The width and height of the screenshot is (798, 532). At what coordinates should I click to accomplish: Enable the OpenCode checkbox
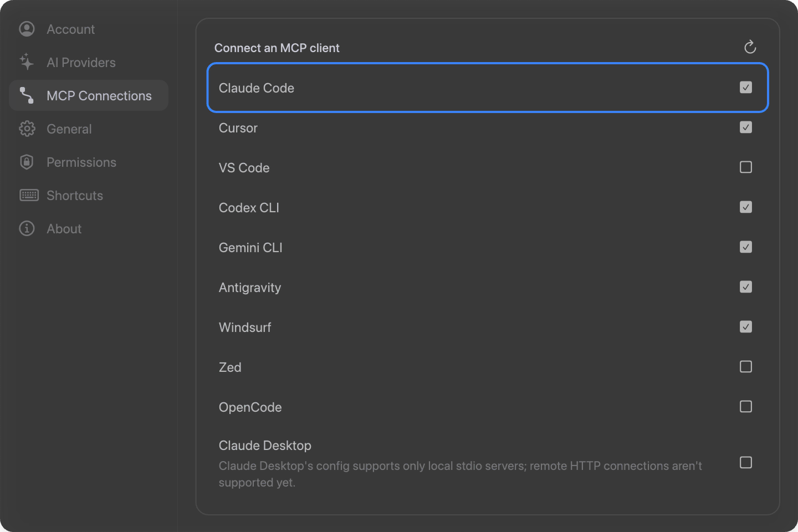[x=746, y=407]
